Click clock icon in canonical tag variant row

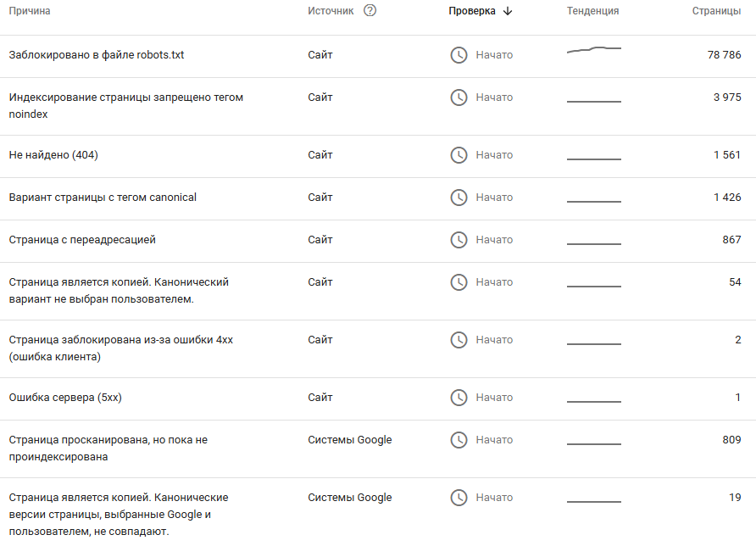tap(459, 198)
